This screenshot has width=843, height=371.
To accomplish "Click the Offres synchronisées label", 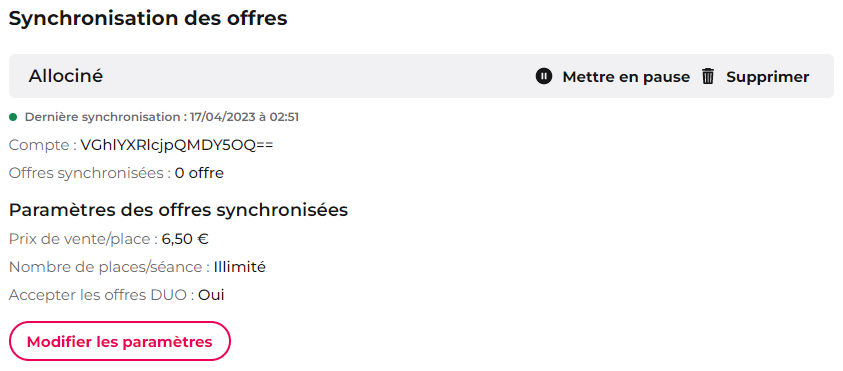I will [90, 173].
